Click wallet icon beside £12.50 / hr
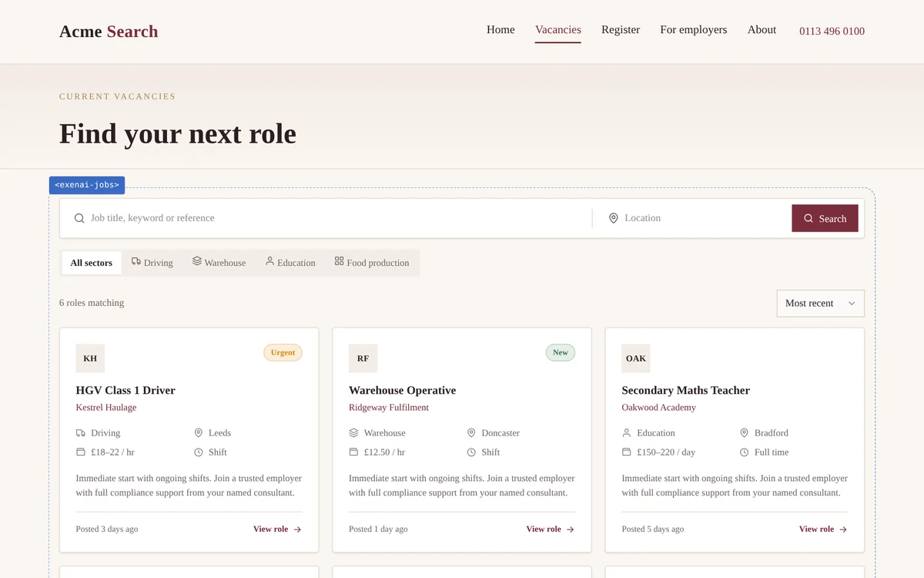 click(353, 452)
